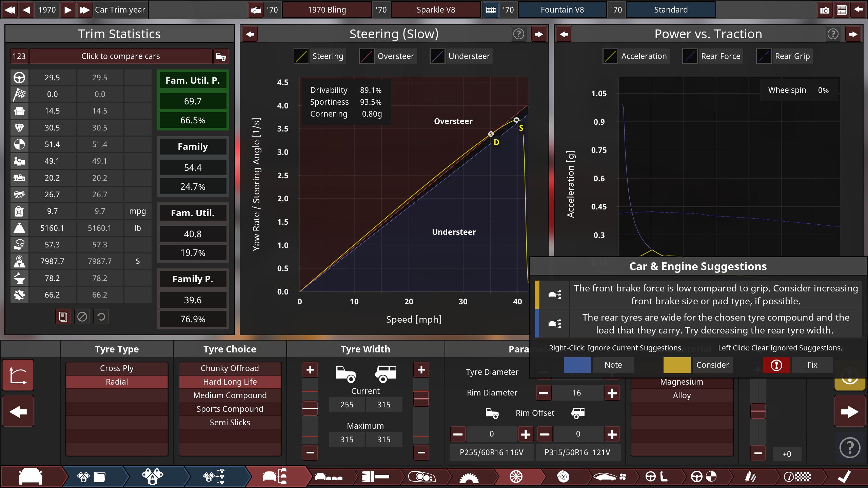Advance car trim year by one step
Screen dimensions: 868x488
click(68, 10)
